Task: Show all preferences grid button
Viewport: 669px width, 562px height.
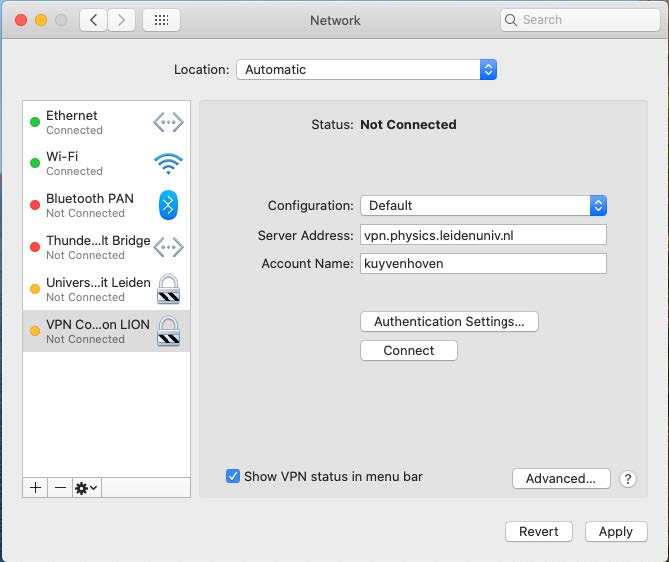Action: tap(161, 20)
